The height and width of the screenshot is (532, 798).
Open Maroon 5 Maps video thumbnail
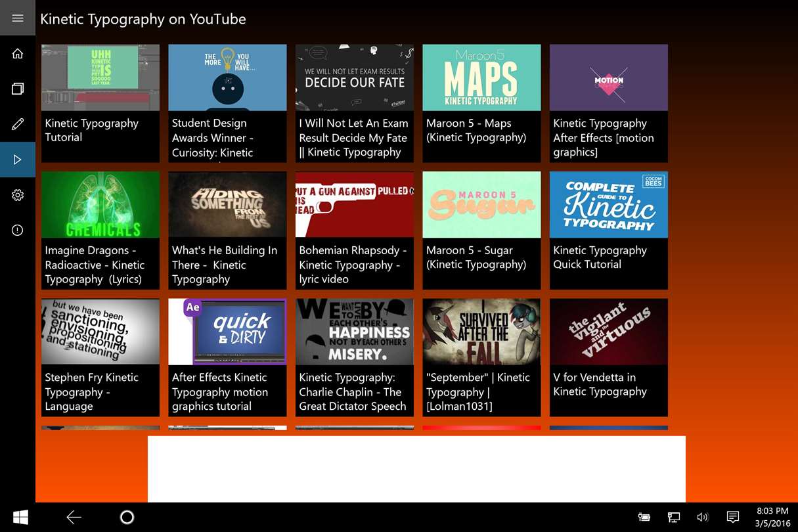481,78
